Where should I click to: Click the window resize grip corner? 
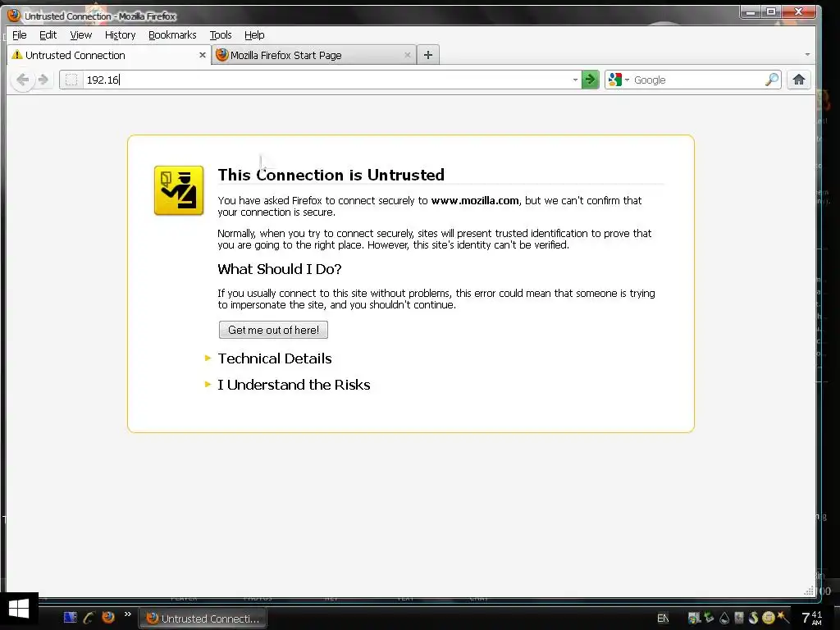click(809, 591)
